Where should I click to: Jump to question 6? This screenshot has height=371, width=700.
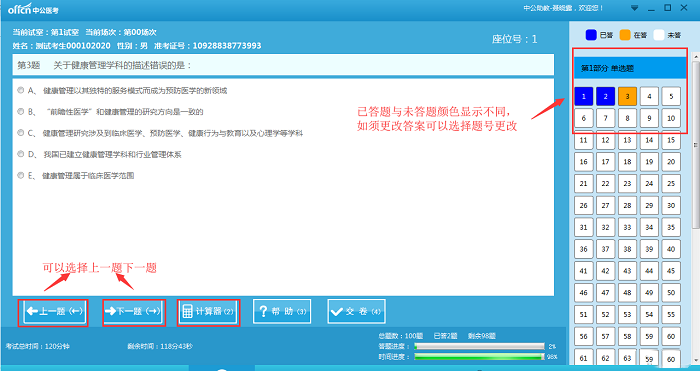(x=583, y=118)
